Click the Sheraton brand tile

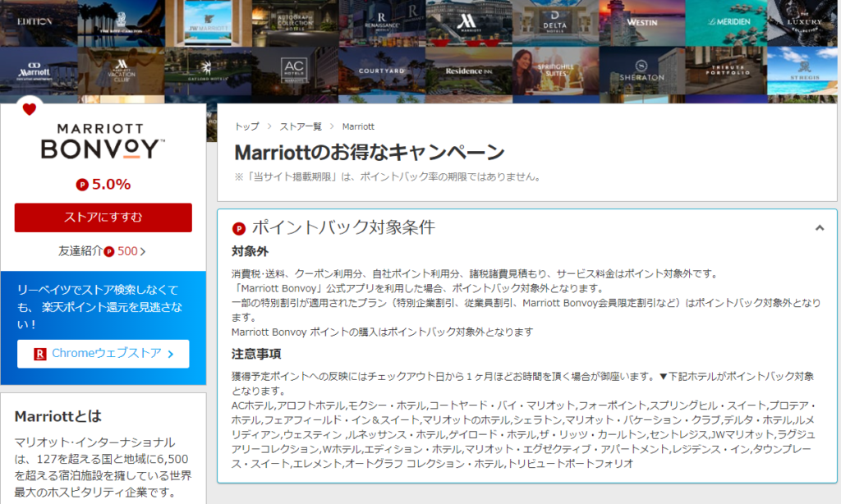pyautogui.click(x=642, y=71)
